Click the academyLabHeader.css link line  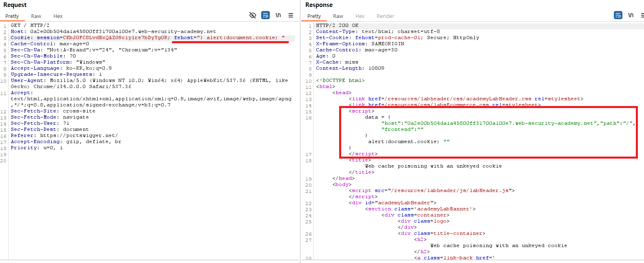coord(466,99)
